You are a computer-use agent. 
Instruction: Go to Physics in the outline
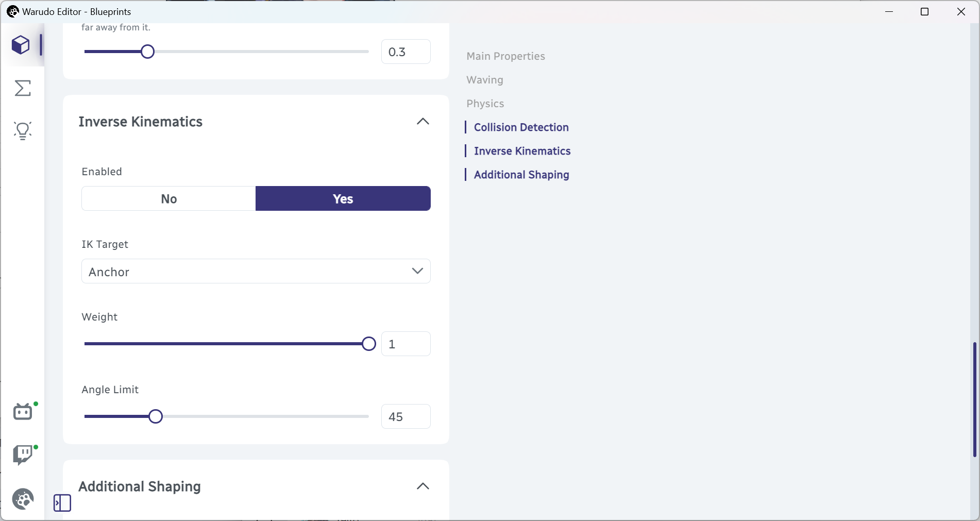click(x=485, y=104)
